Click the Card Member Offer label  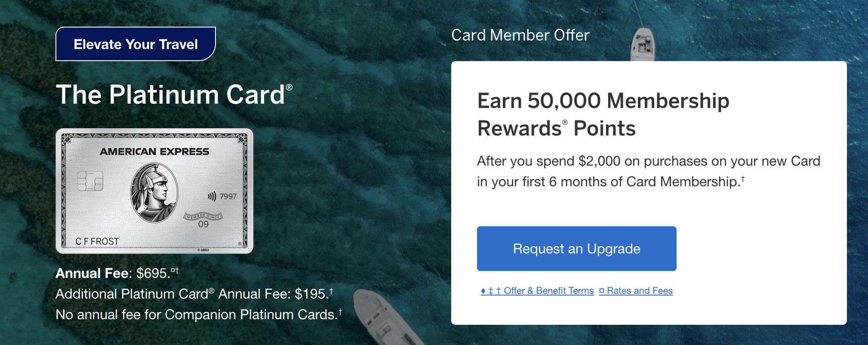click(x=520, y=35)
